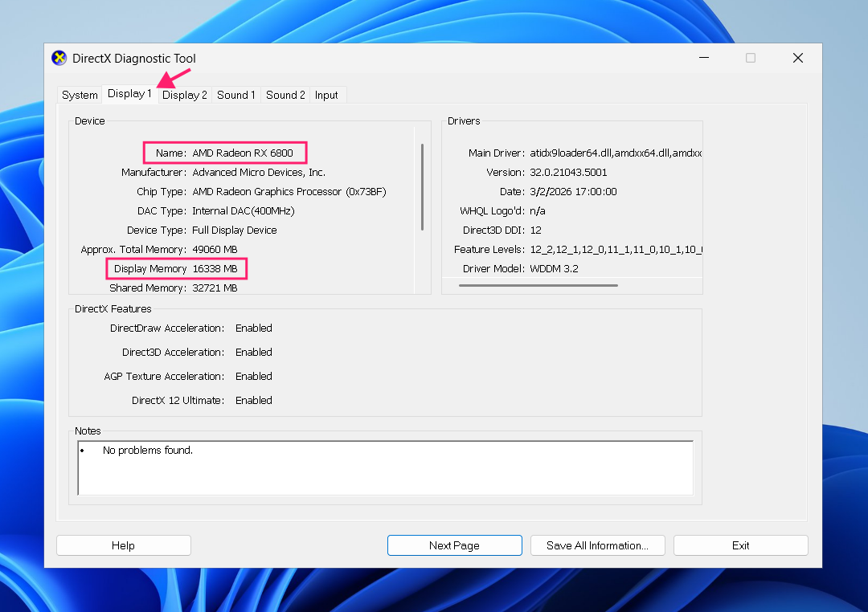
Task: Click total memory value 49060 MB
Action: coord(215,250)
